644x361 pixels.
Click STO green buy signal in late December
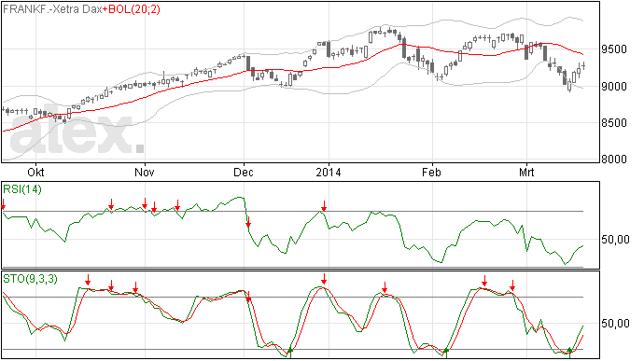pos(290,353)
